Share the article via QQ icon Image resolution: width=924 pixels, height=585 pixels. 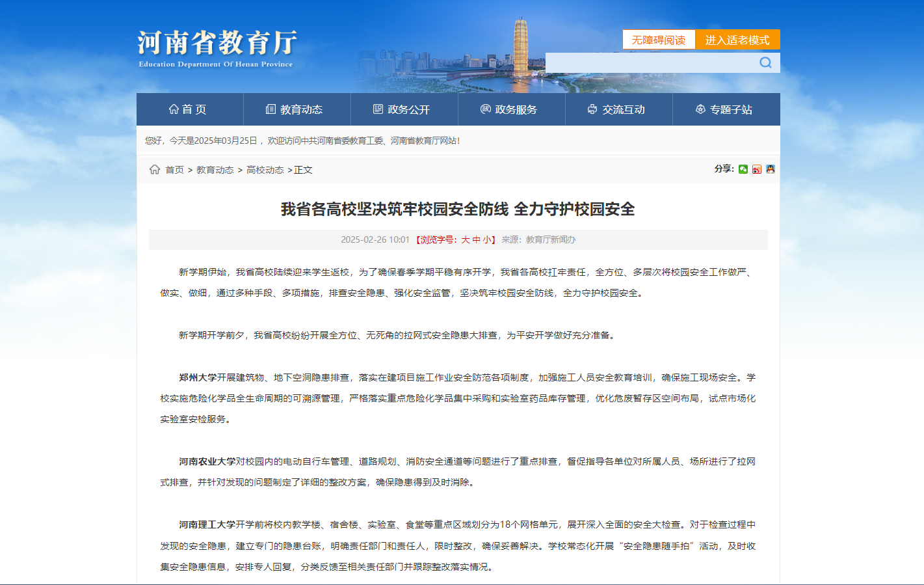point(770,169)
